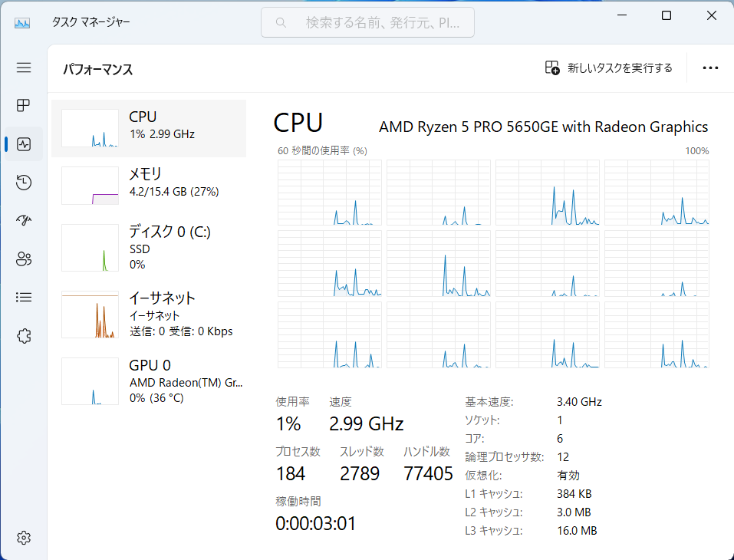
Task: Click the base speed value 3.40 GHz
Action: [579, 402]
